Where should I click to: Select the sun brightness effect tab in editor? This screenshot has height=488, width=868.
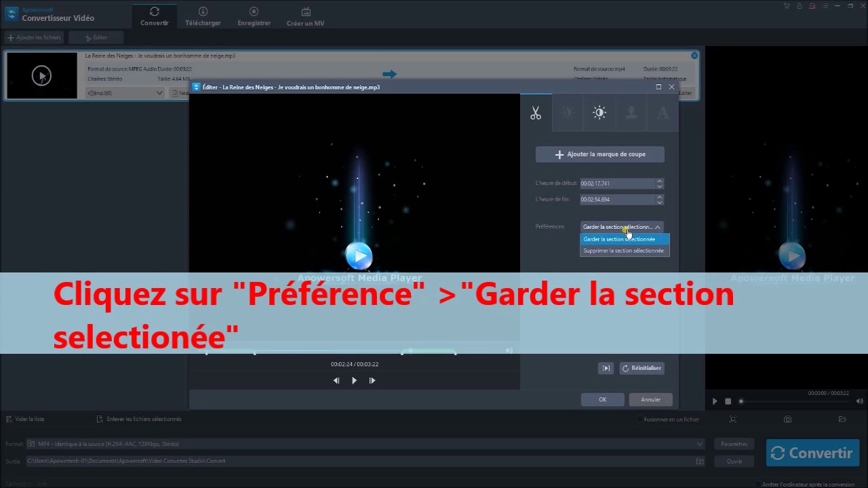tap(599, 113)
